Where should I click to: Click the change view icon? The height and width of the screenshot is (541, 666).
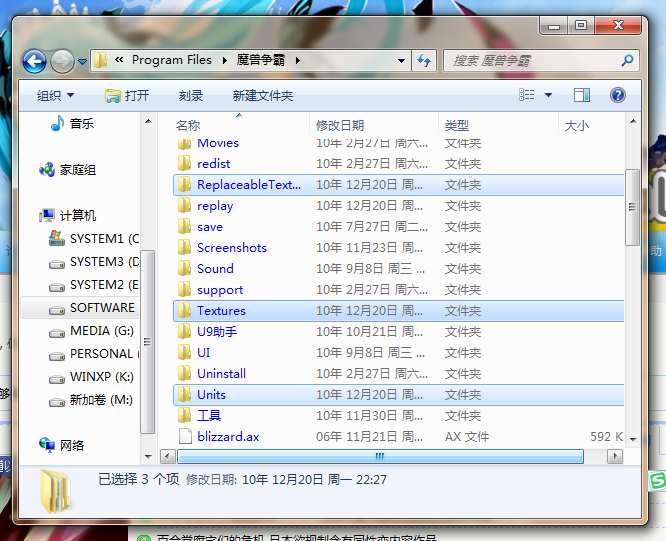pyautogui.click(x=527, y=95)
